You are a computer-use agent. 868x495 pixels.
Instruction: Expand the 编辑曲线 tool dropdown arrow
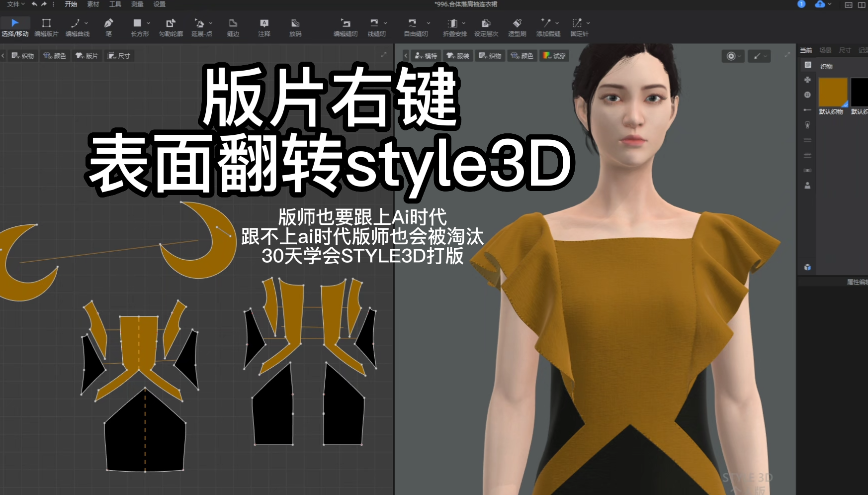pyautogui.click(x=87, y=23)
